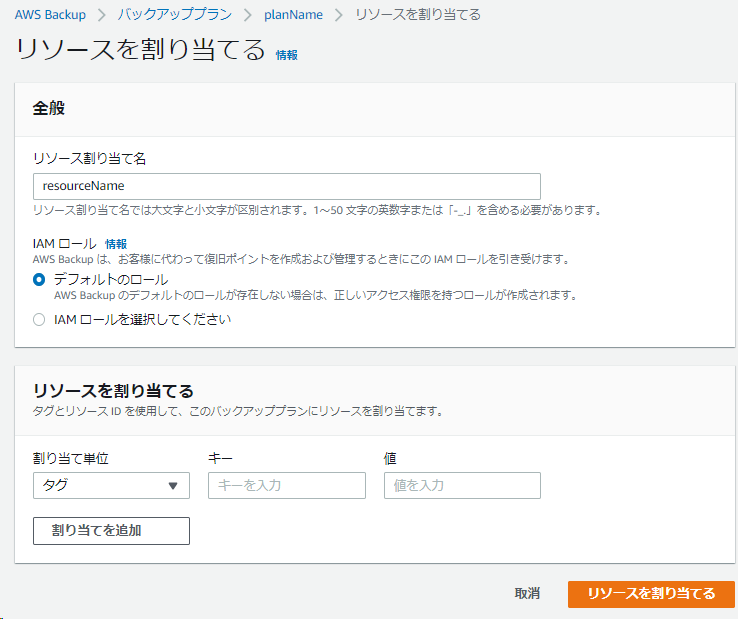Expand the 割り当て単位 dropdown showing タグ
The width and height of the screenshot is (738, 619).
pos(110,485)
